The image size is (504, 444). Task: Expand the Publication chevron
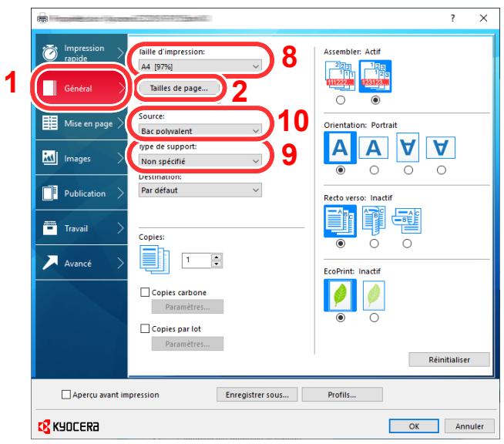(120, 193)
